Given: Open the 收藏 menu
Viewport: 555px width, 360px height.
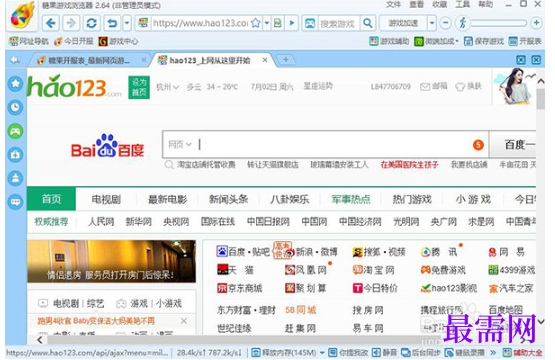Looking at the screenshot, I should click(439, 5).
